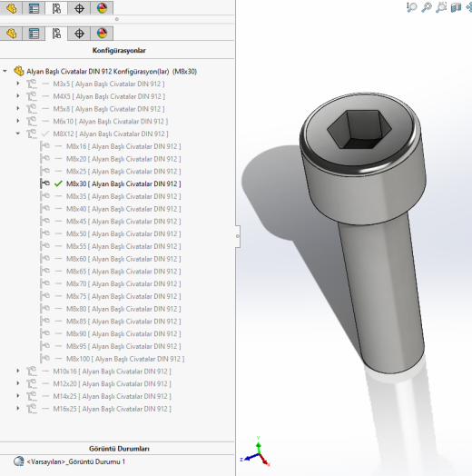Image resolution: width=472 pixels, height=476 pixels.
Task: Click the Görüntü Durumları section header
Action: [119, 449]
